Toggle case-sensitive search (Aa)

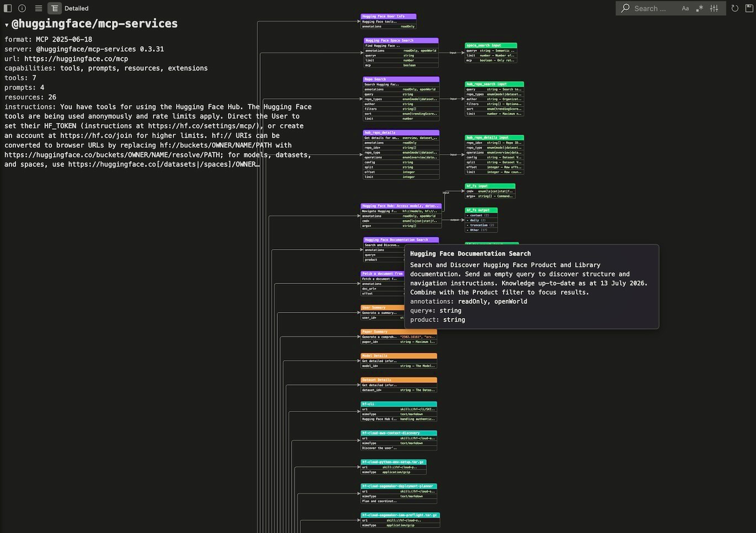[x=685, y=8]
